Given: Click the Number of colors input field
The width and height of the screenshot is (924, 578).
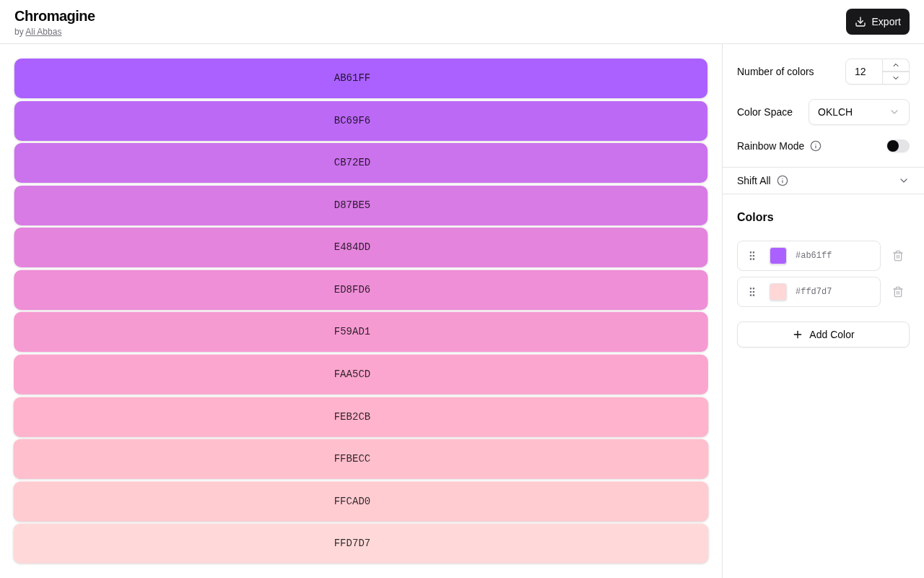Looking at the screenshot, I should 863,72.
